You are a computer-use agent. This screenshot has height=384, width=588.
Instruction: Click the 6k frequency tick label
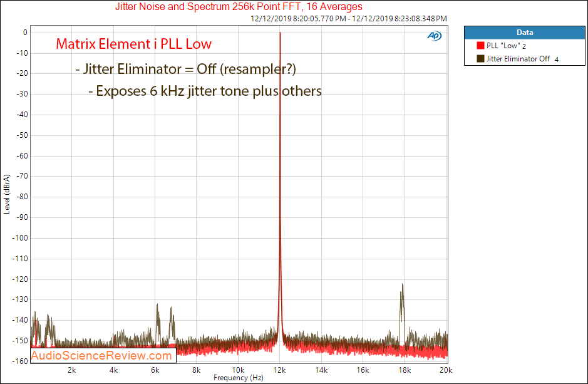pos(155,370)
